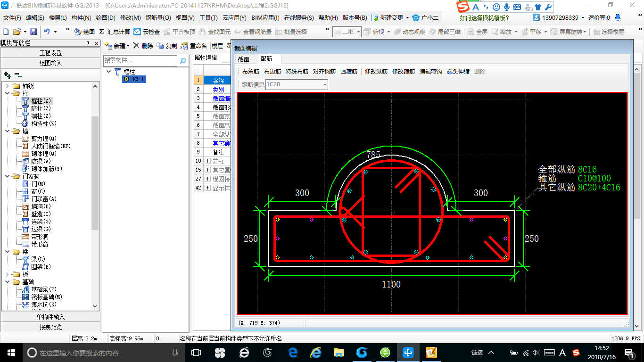Click the Save disk icon
This screenshot has width=644, height=362.
point(33,32)
